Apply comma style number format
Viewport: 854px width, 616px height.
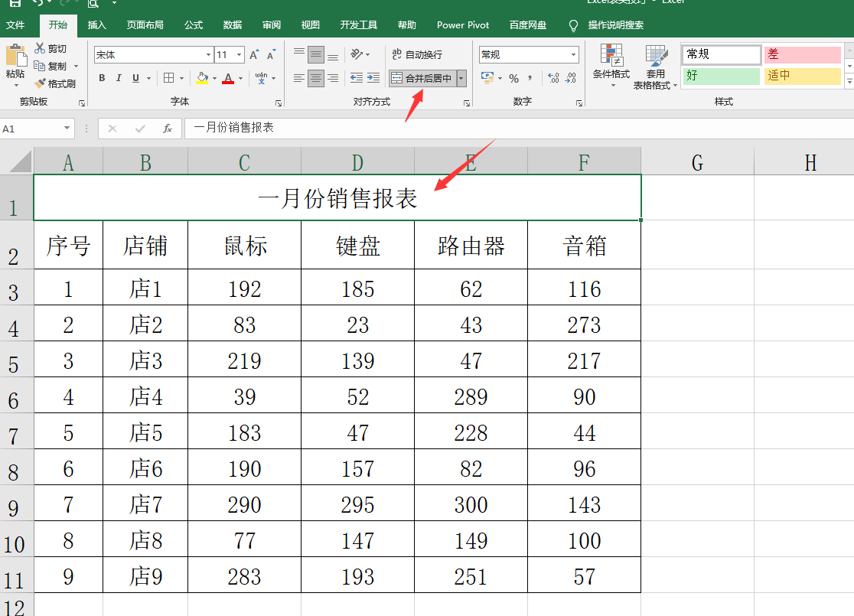530,78
